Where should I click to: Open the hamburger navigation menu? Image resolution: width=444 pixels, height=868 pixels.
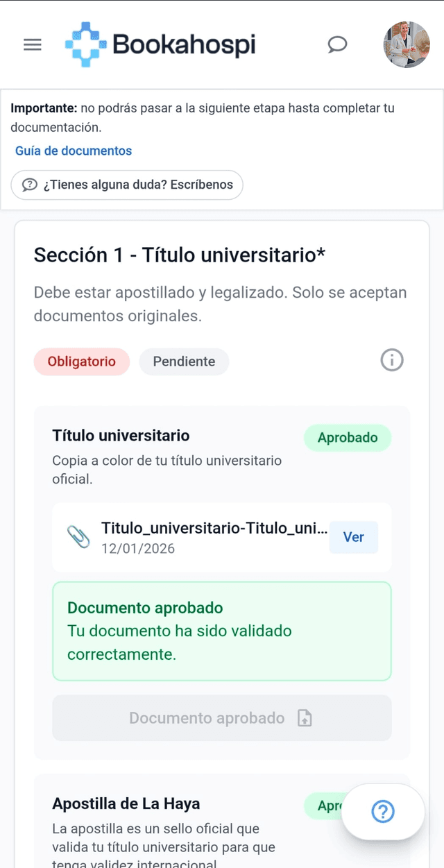[x=32, y=44]
